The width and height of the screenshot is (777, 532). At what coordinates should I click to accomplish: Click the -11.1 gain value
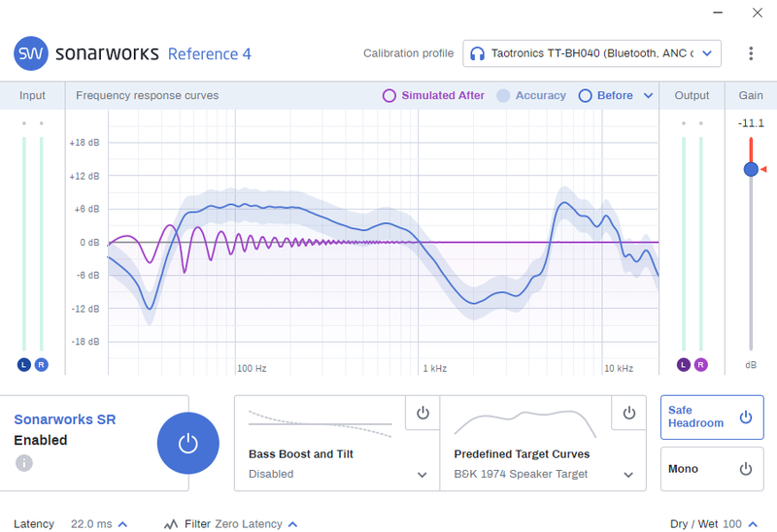pos(751,123)
